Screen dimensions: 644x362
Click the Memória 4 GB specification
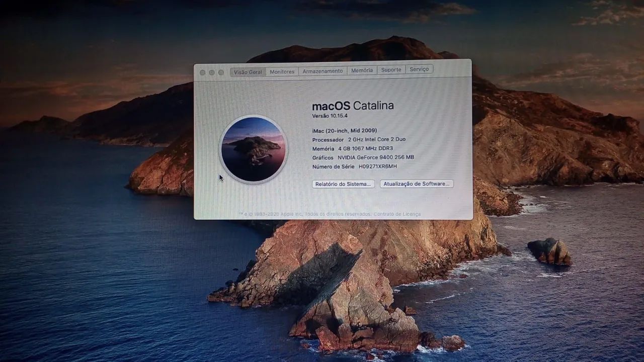click(x=352, y=148)
